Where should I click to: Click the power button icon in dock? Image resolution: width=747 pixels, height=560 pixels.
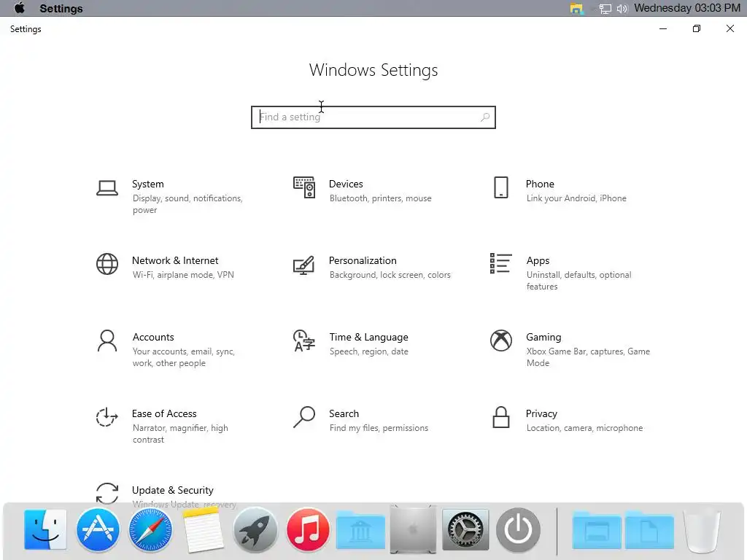click(x=519, y=530)
